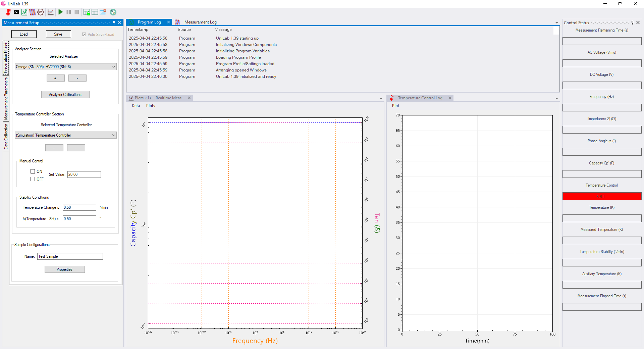
Task: Click the gear measurement setup icon
Action: click(x=41, y=12)
